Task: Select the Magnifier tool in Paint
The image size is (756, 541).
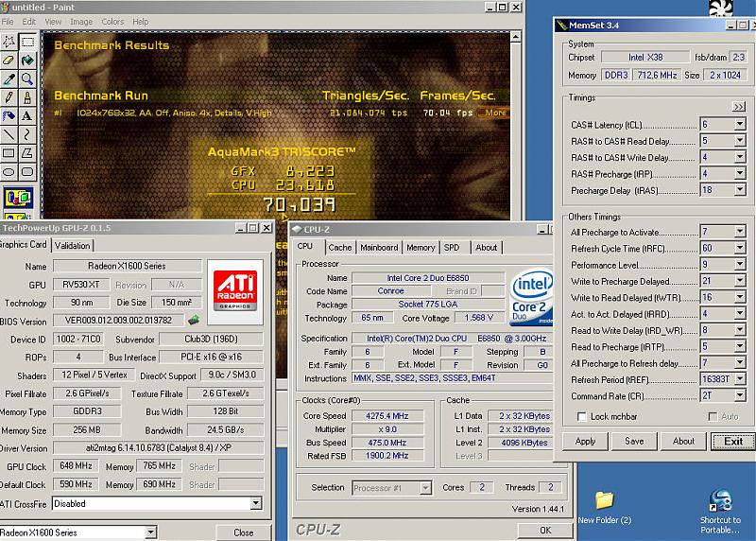Action: 27,79
